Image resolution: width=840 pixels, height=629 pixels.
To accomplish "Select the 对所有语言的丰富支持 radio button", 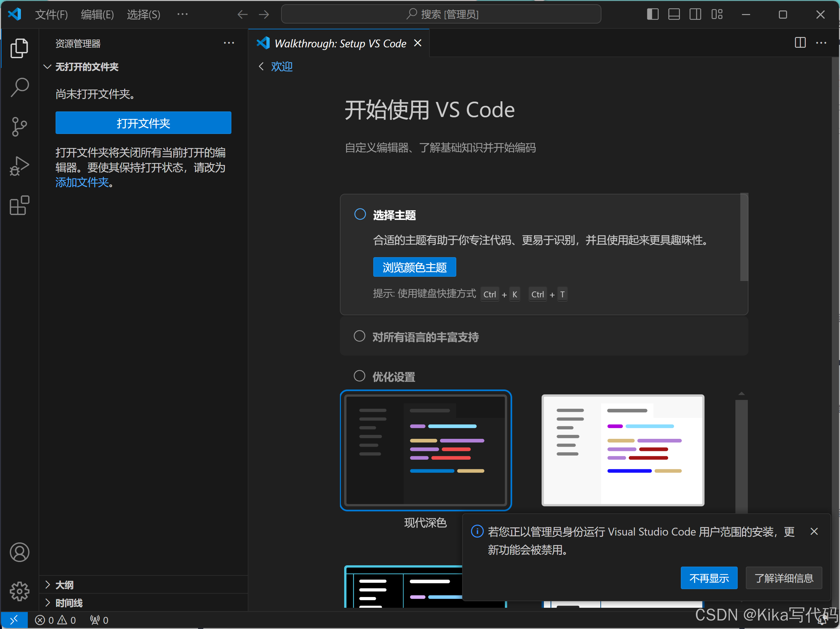I will click(359, 336).
